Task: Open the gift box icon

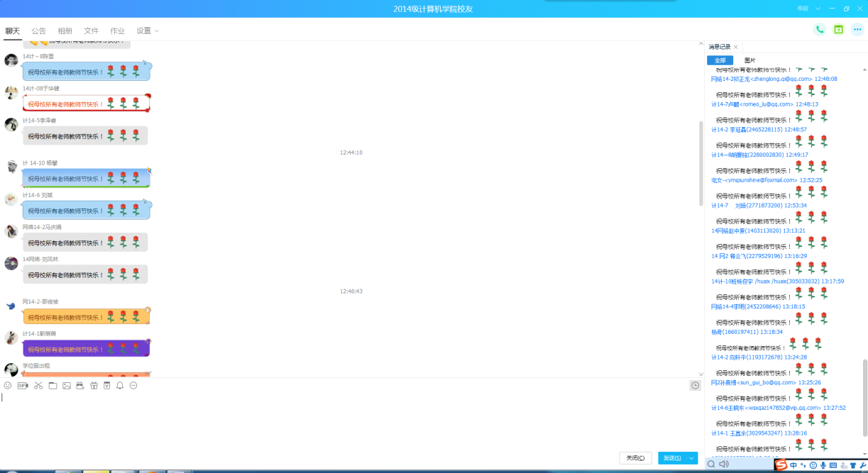Action: (93, 386)
